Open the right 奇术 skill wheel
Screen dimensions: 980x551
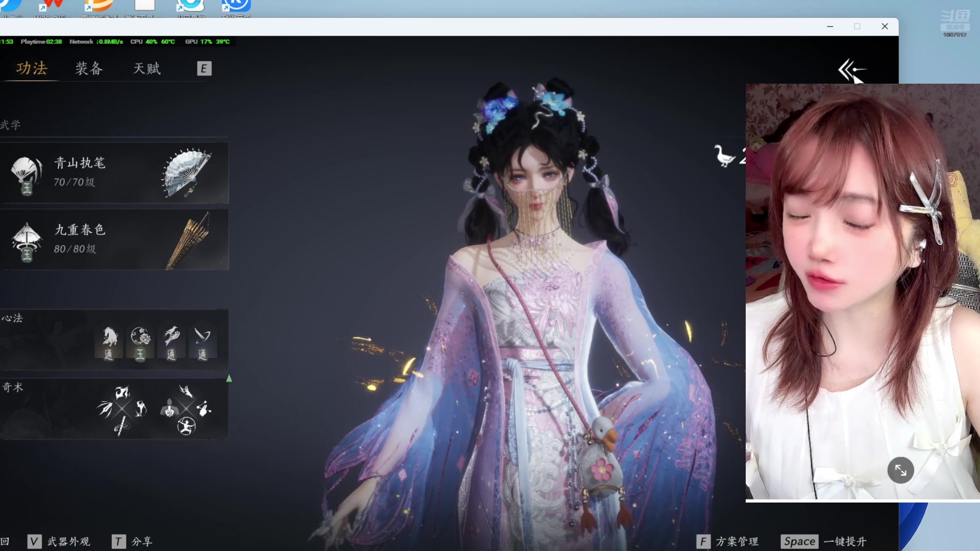tap(186, 409)
